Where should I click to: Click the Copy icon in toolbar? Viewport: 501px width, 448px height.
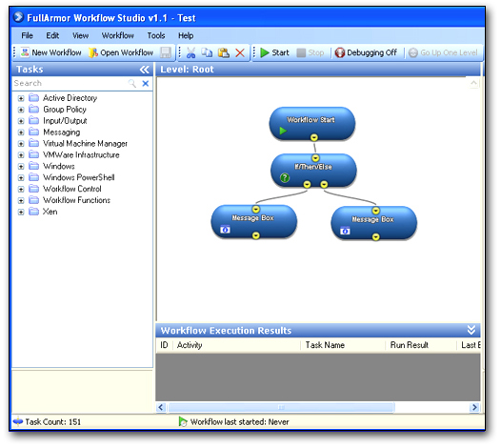coord(207,52)
